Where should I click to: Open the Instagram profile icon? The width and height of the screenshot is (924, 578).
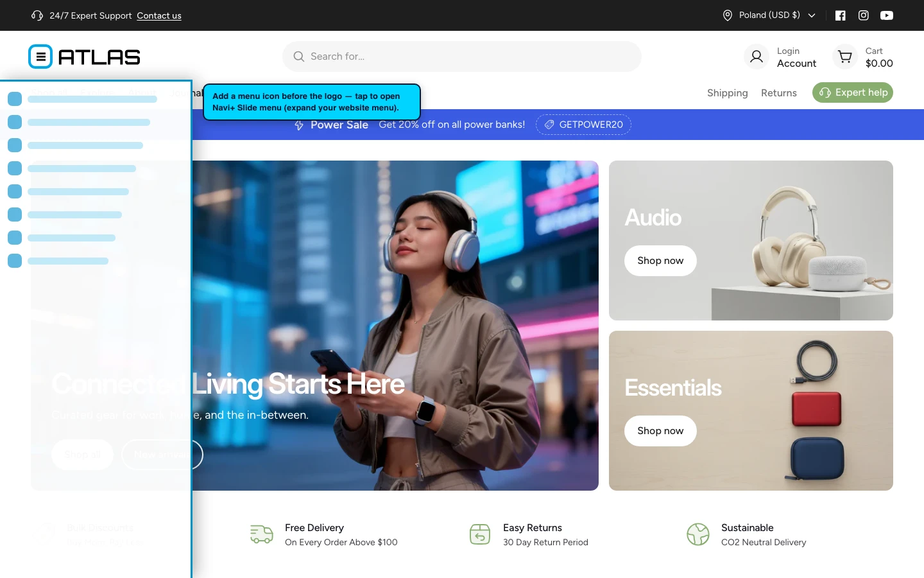[x=864, y=15]
